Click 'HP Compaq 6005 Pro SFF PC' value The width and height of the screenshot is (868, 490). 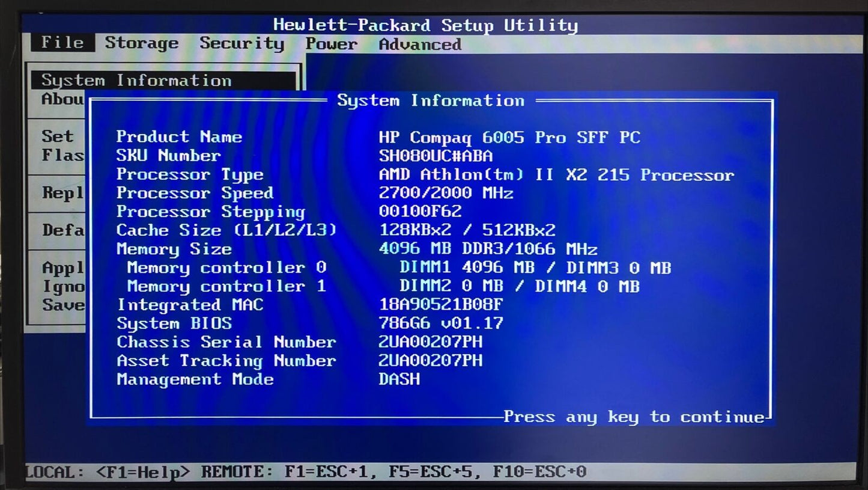pos(509,138)
